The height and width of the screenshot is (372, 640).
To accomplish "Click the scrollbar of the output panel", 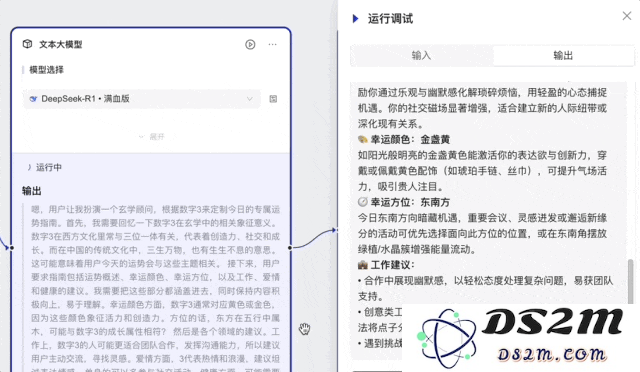I will 631,281.
